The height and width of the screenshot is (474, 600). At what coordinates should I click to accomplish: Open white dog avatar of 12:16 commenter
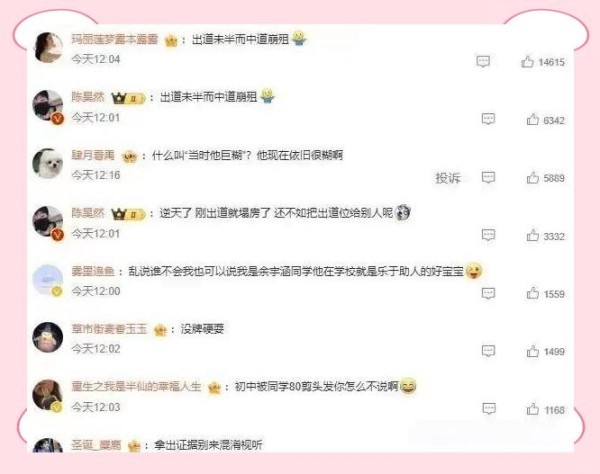pos(47,163)
